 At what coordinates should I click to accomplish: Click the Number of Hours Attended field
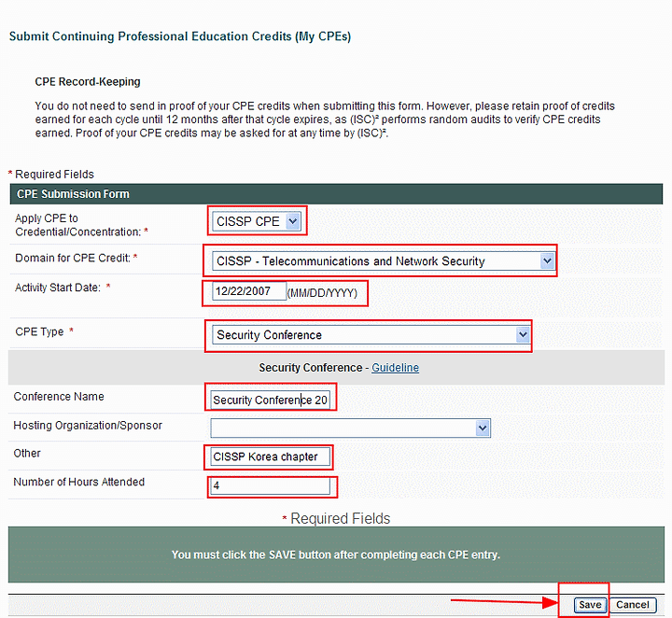[270, 485]
